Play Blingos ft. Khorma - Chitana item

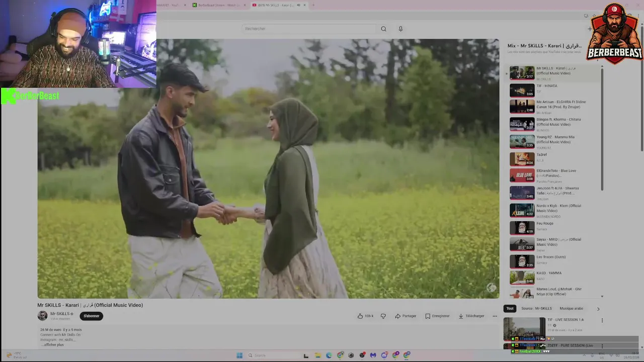(x=554, y=124)
